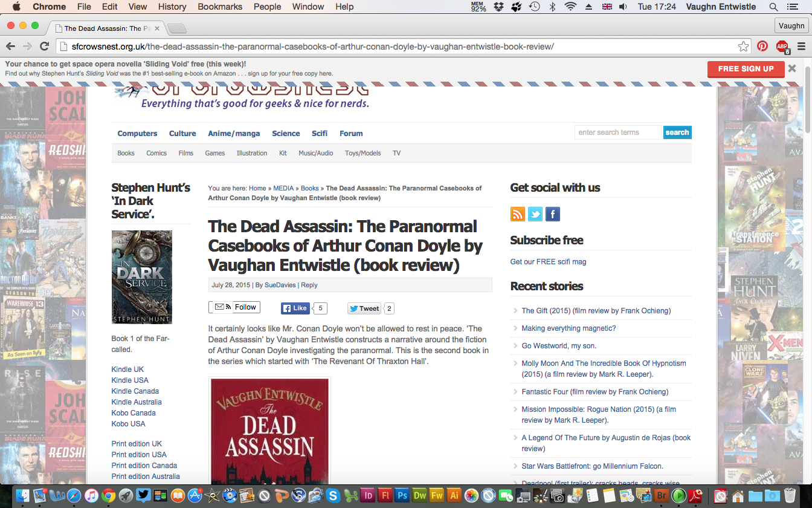
Task: Open Go Westworld, my son story
Action: pyautogui.click(x=559, y=346)
